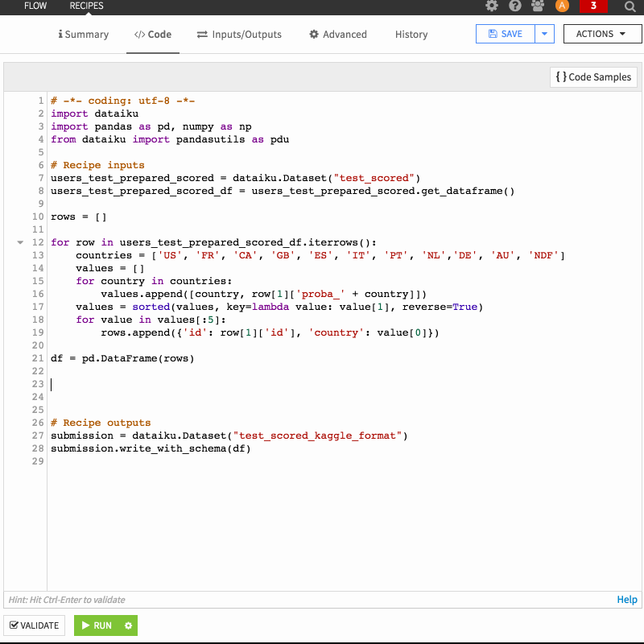Collapse the for loop at line 12
This screenshot has width=644, height=644.
[20, 242]
